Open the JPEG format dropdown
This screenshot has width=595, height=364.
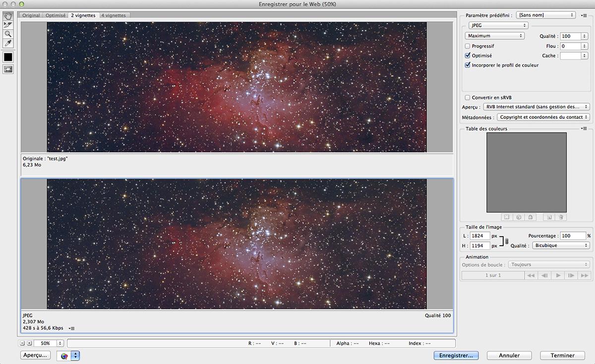click(x=498, y=25)
